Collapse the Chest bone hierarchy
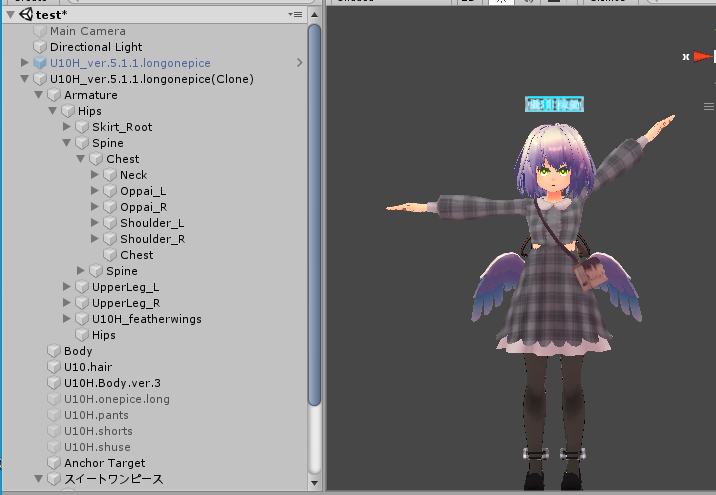The width and height of the screenshot is (716, 495). [81, 158]
